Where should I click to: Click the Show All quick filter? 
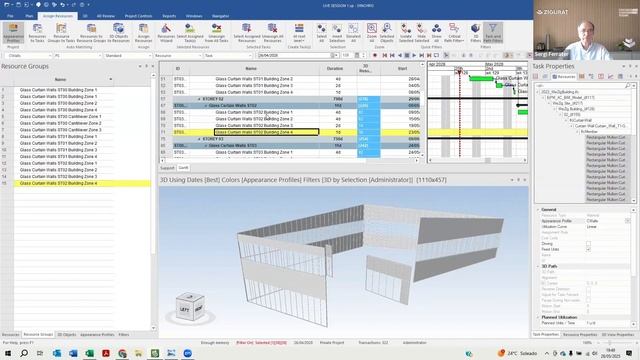(436, 33)
